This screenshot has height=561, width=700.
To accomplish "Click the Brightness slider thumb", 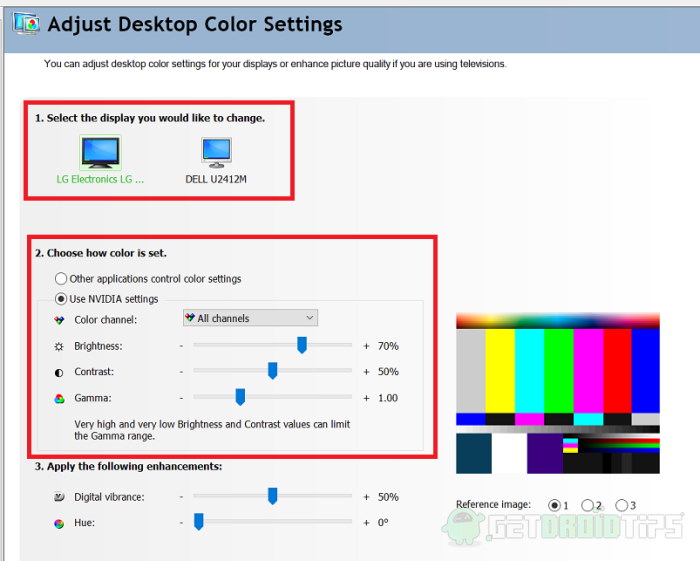I will pyautogui.click(x=302, y=345).
